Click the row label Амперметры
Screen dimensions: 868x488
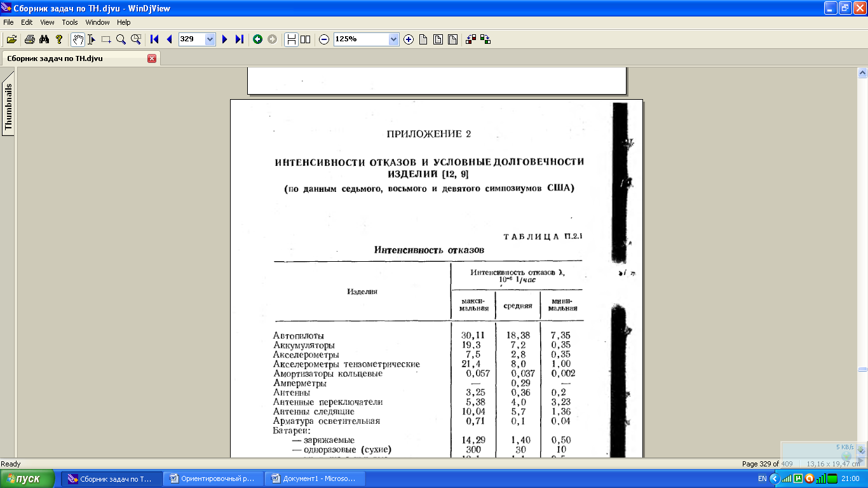[300, 383]
